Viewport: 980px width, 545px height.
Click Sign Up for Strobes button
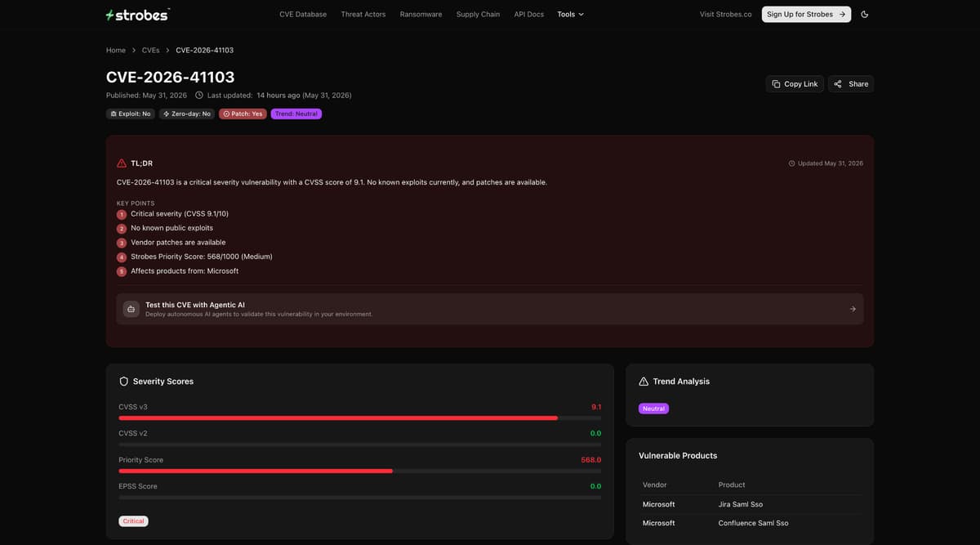point(806,15)
